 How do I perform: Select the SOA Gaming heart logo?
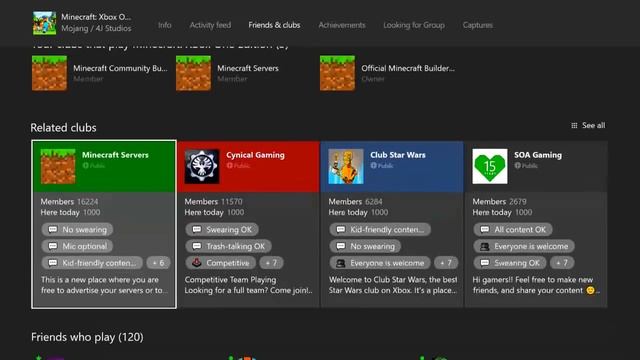click(x=490, y=166)
